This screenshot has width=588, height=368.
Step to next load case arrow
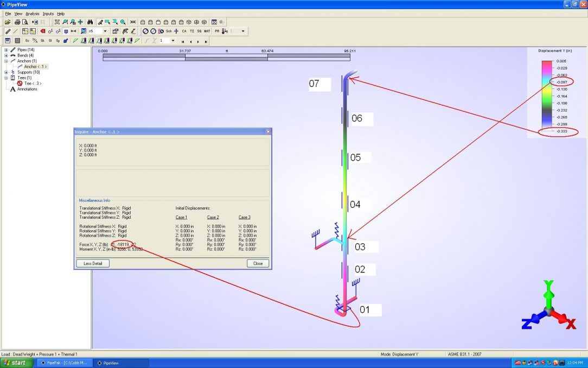point(198,41)
